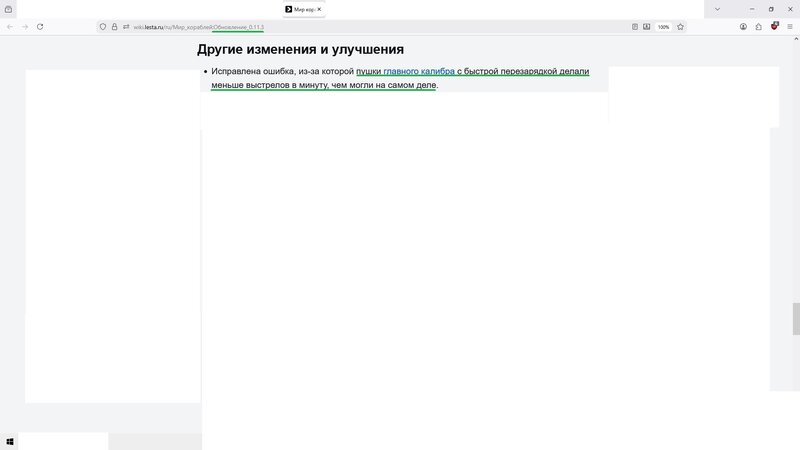Click the Другие изменения и улучшения heading
The image size is (800, 450).
click(301, 49)
